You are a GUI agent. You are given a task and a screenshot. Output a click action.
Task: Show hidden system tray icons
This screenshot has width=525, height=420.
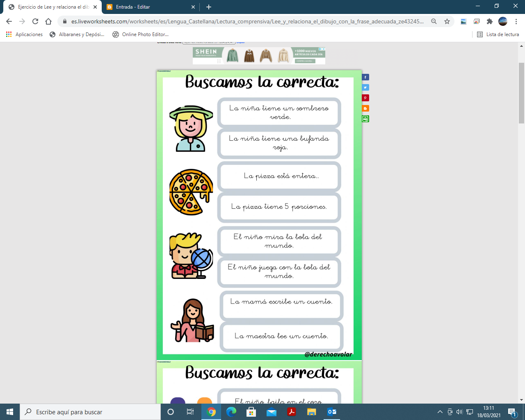click(440, 412)
